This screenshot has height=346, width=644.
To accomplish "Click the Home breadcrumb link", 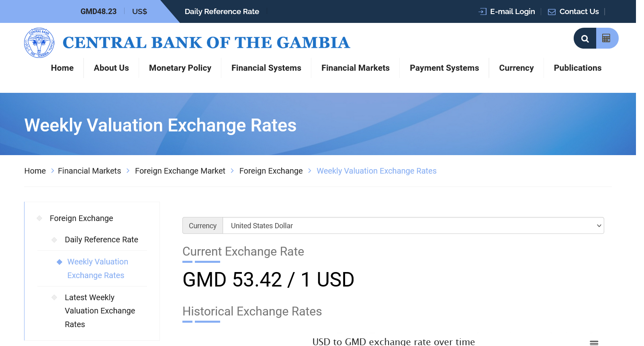I will [x=35, y=171].
